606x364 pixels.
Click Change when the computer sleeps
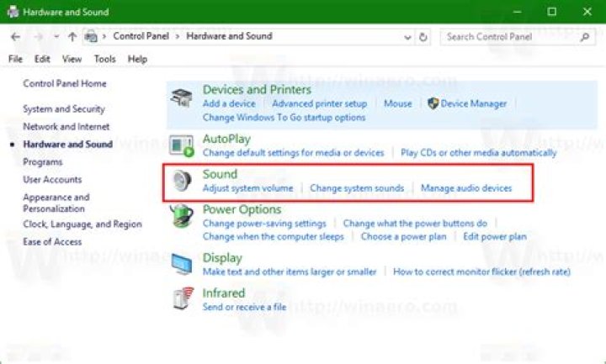click(x=274, y=236)
